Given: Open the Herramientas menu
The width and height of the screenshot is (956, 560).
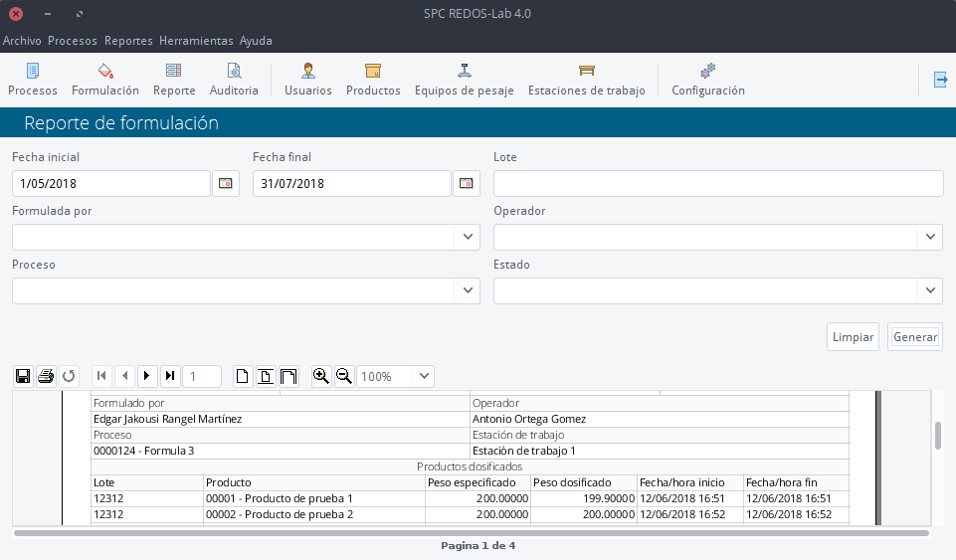Looking at the screenshot, I should coord(196,41).
